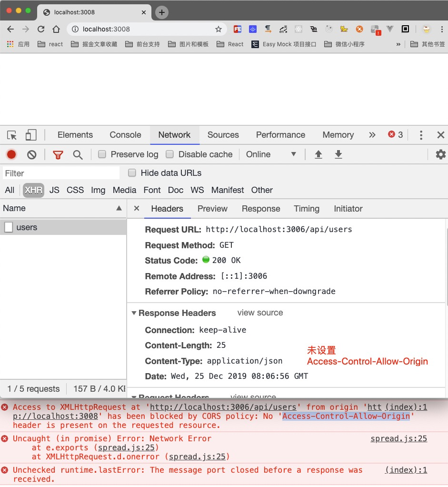Toggle the device toolbar icon
The height and width of the screenshot is (487, 448).
click(x=31, y=135)
